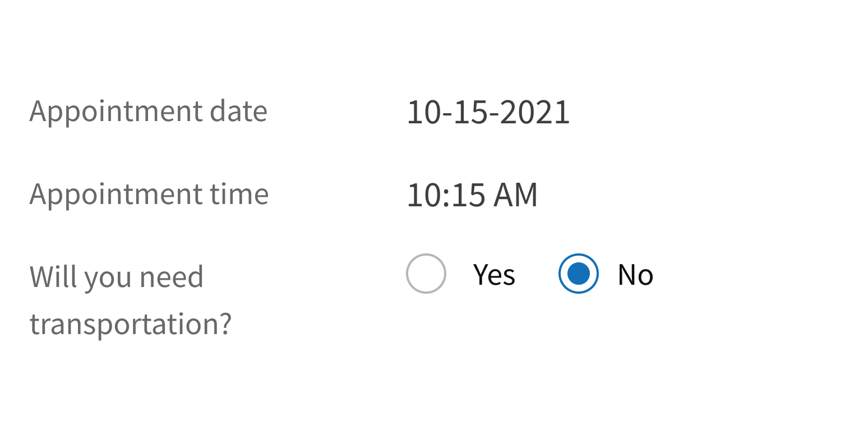Click the Appointment date label
Image resolution: width=868 pixels, height=435 pixels.
149,112
